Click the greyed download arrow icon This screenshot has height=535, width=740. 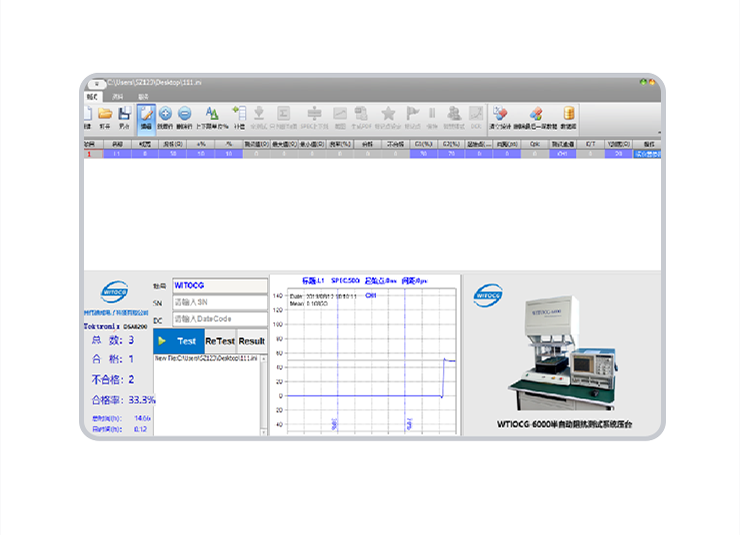tap(259, 113)
